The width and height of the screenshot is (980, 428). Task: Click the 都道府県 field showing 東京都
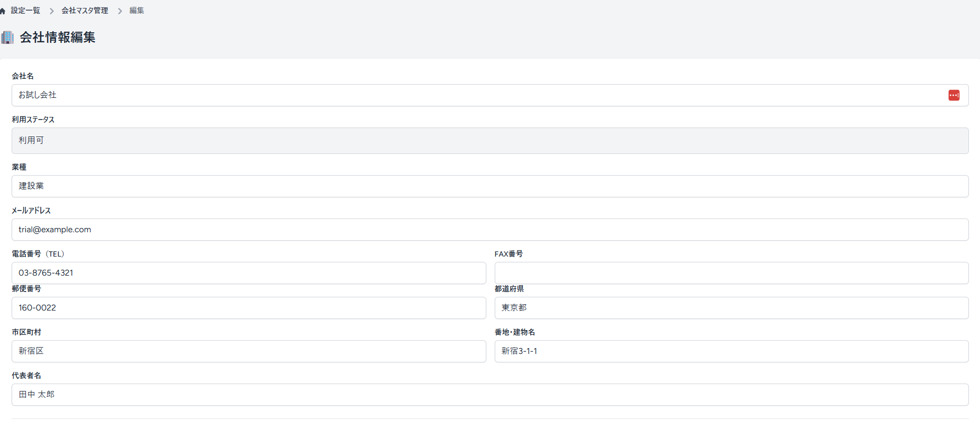click(x=731, y=308)
